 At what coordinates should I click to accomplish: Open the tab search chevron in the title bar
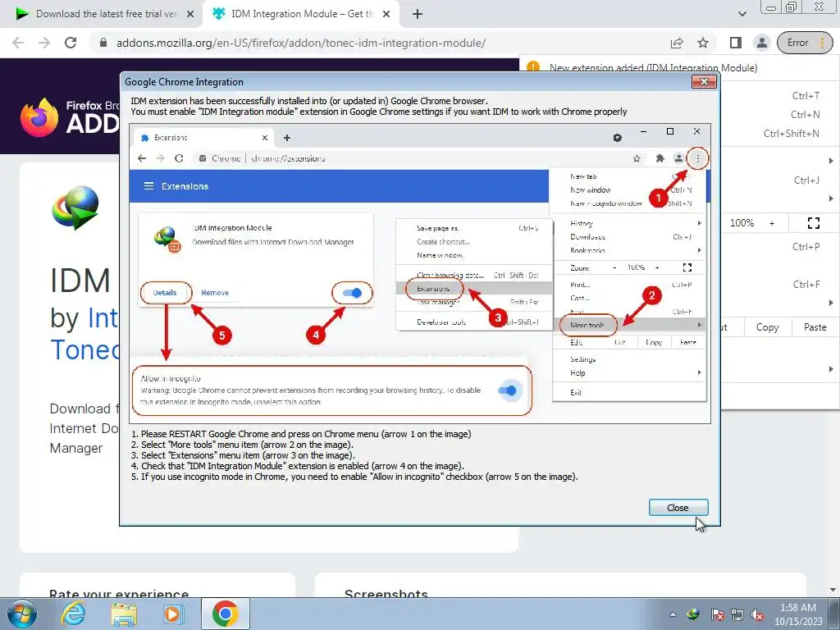742,14
